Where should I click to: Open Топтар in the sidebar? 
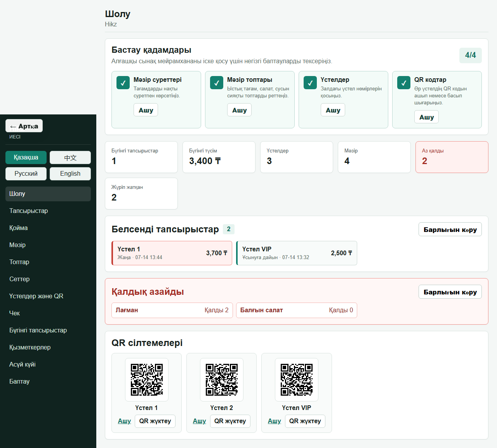pyautogui.click(x=48, y=262)
